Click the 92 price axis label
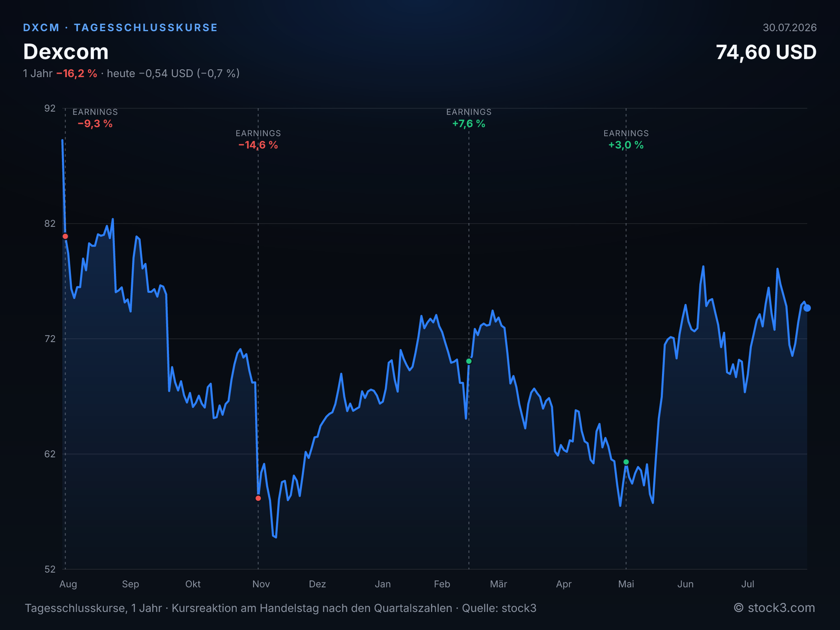840x630 pixels. click(50, 108)
